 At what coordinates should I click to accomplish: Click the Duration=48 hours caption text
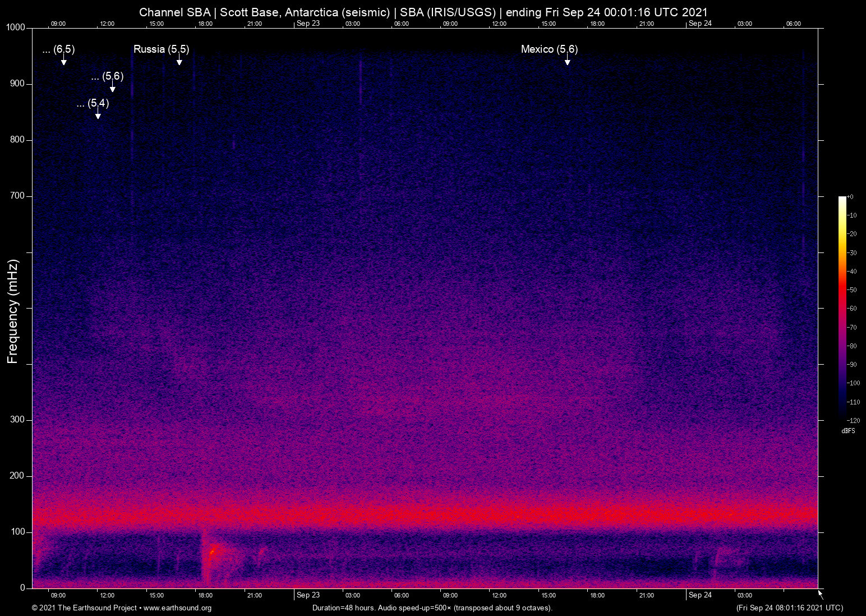pos(432,608)
